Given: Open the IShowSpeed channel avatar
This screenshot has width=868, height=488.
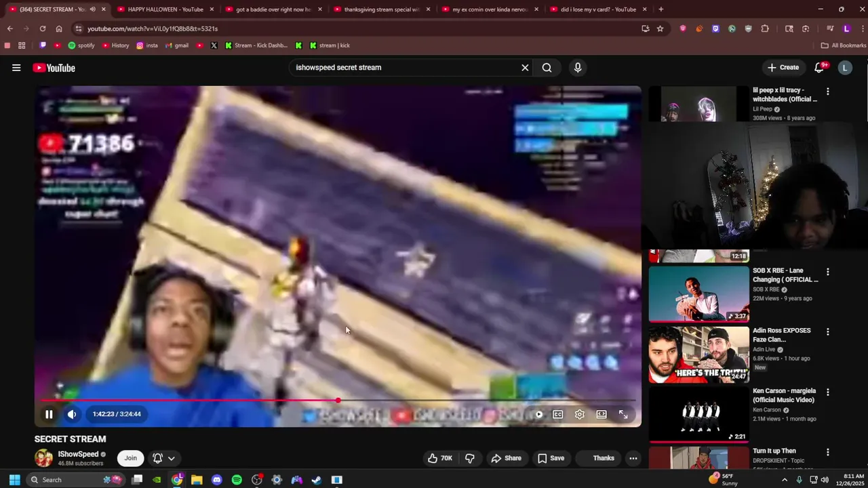Looking at the screenshot, I should 43,458.
